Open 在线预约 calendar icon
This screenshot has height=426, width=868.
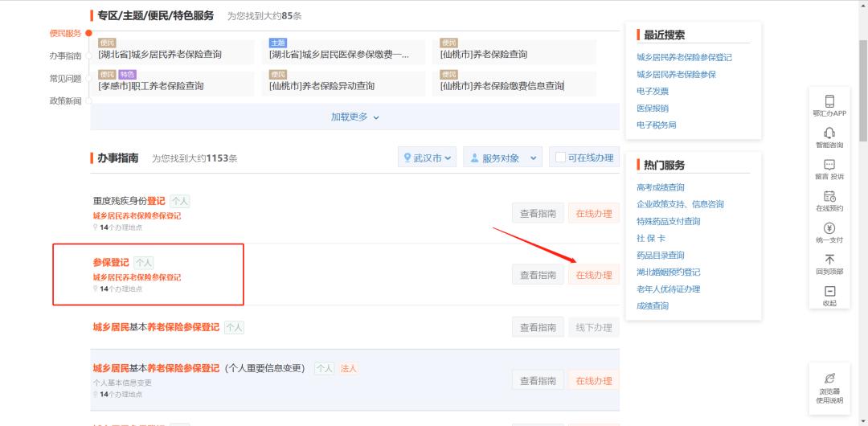[829, 196]
